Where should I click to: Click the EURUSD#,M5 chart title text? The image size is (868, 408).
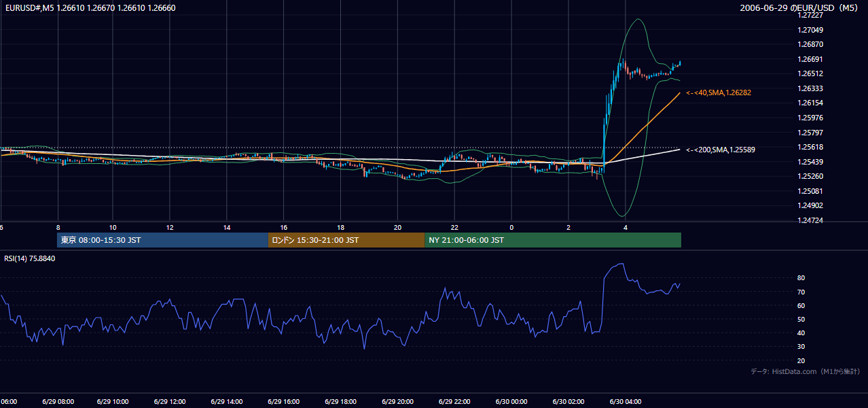coord(90,8)
